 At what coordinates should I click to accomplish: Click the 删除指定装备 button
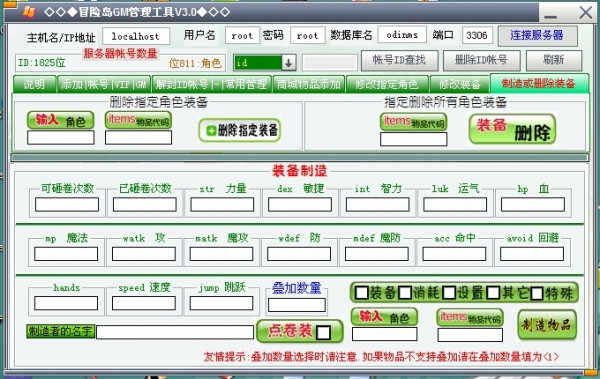click(x=240, y=131)
